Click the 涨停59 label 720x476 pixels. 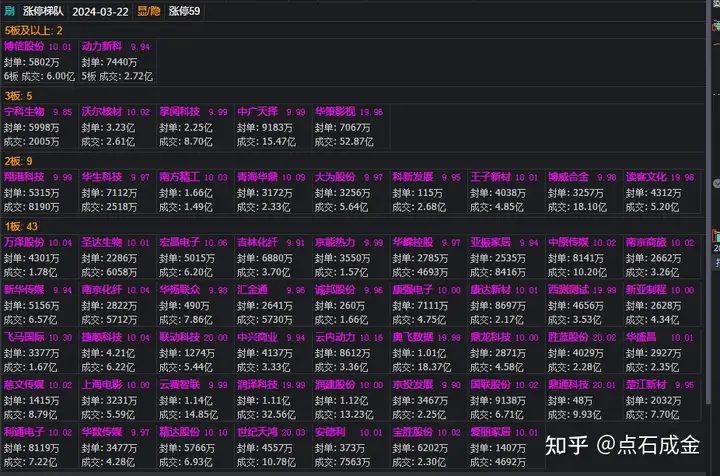pyautogui.click(x=184, y=11)
